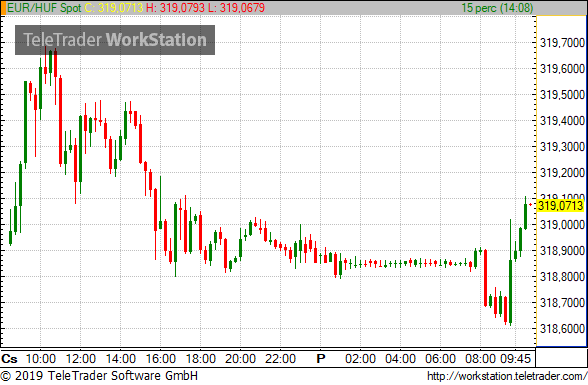Click the 2019 TeleTrader Software GmbH copyright text

coord(99,376)
